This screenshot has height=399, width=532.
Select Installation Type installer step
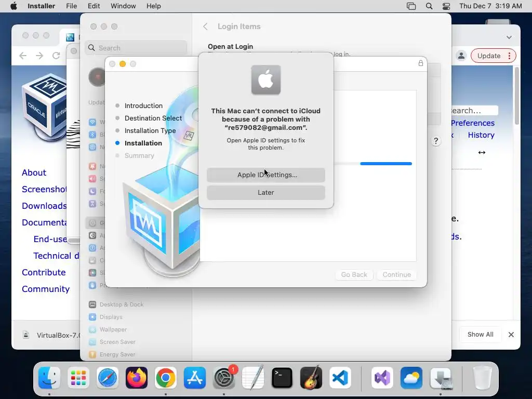click(150, 130)
